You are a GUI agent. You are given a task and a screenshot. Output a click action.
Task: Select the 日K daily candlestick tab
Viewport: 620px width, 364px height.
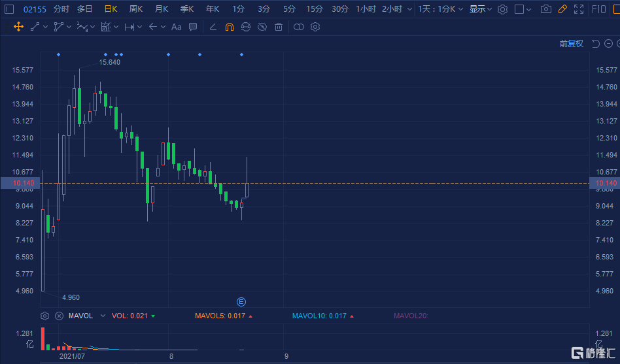(x=111, y=9)
